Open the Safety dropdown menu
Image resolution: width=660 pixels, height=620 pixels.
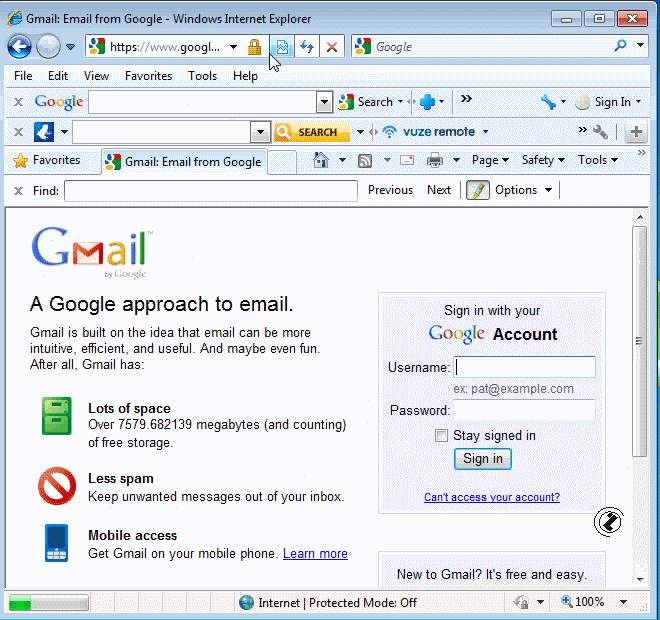coord(543,160)
